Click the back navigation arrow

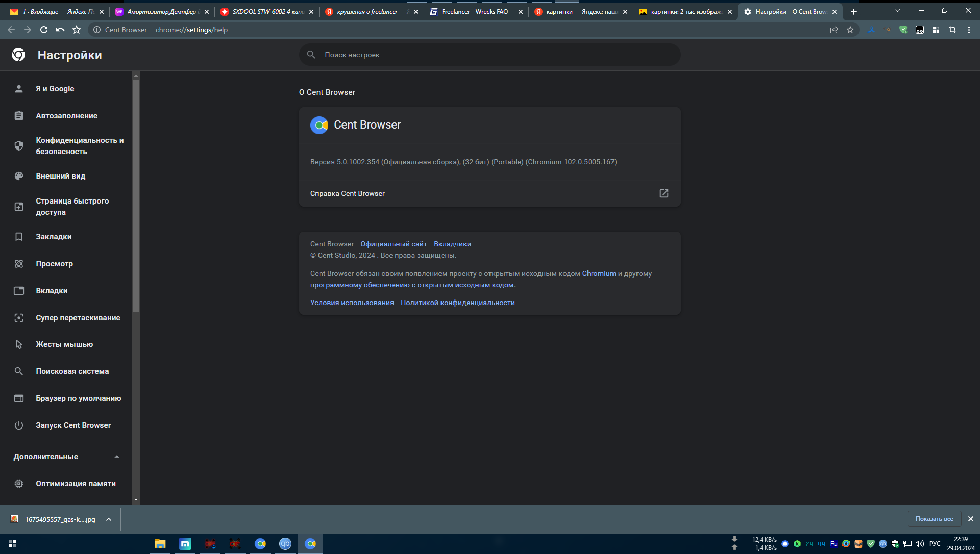(x=11, y=30)
